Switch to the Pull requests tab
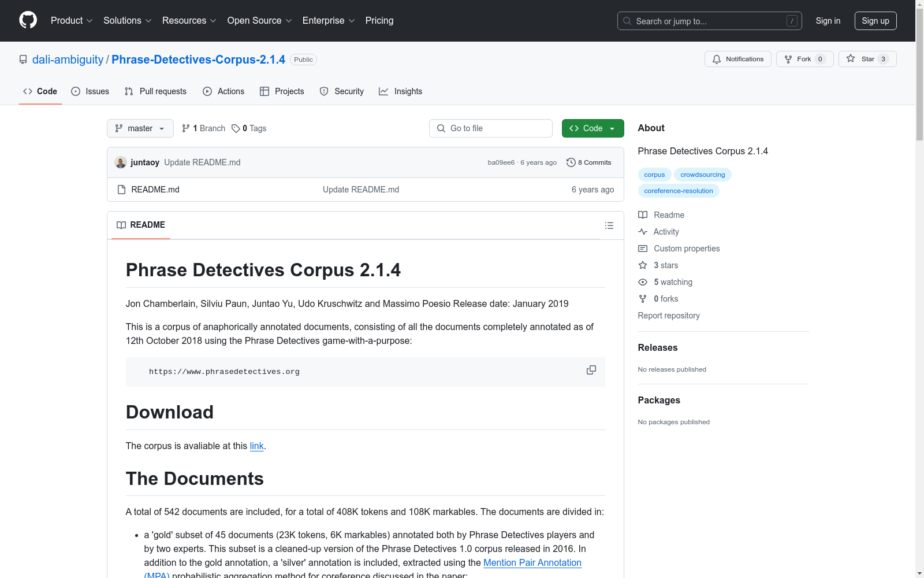The width and height of the screenshot is (924, 578). coord(155,91)
